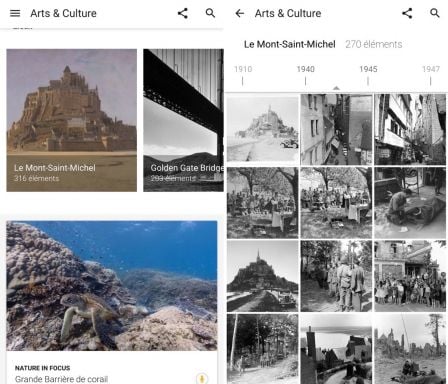Select Grande Barrière de corail title
This screenshot has width=448, height=384.
point(61,379)
